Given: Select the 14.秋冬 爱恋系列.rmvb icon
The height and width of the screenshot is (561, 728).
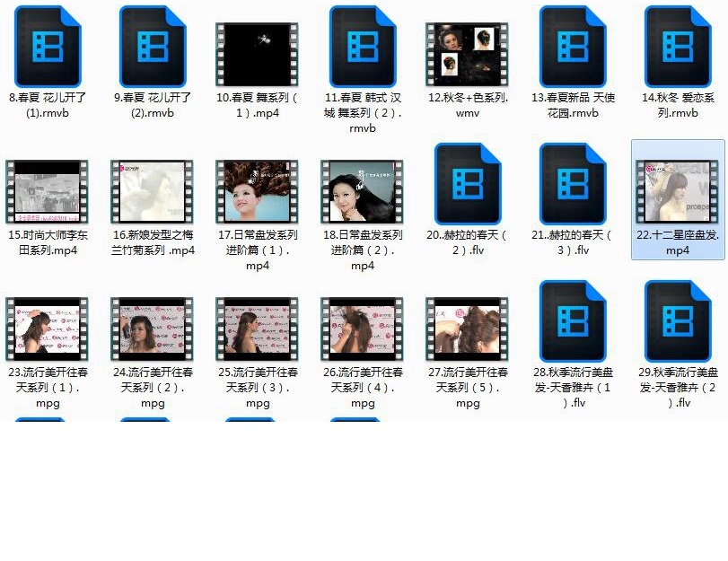Looking at the screenshot, I should (677, 47).
